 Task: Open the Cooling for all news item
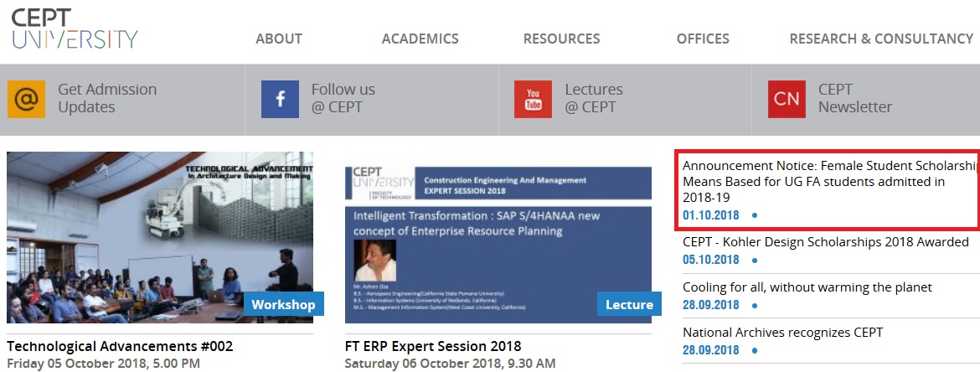[807, 287]
